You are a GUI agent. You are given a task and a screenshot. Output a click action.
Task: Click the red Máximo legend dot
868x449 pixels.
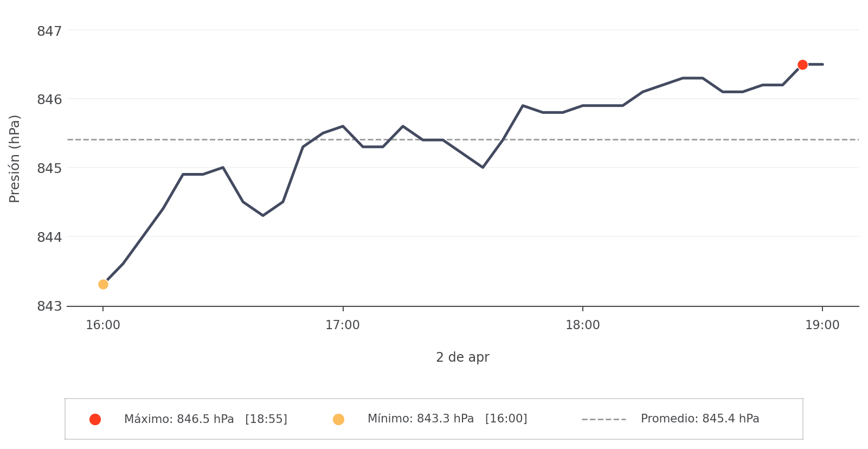click(95, 419)
